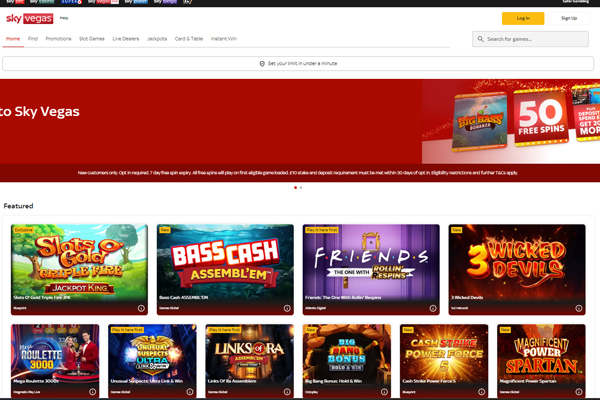Click info icon on Magnificent Power Spartan card
The width and height of the screenshot is (600, 400).
click(x=579, y=392)
